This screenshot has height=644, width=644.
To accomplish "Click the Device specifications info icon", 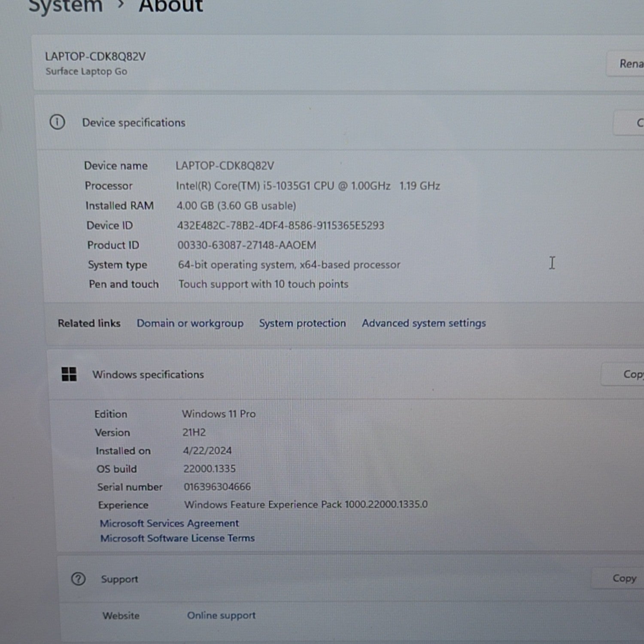I will [57, 122].
